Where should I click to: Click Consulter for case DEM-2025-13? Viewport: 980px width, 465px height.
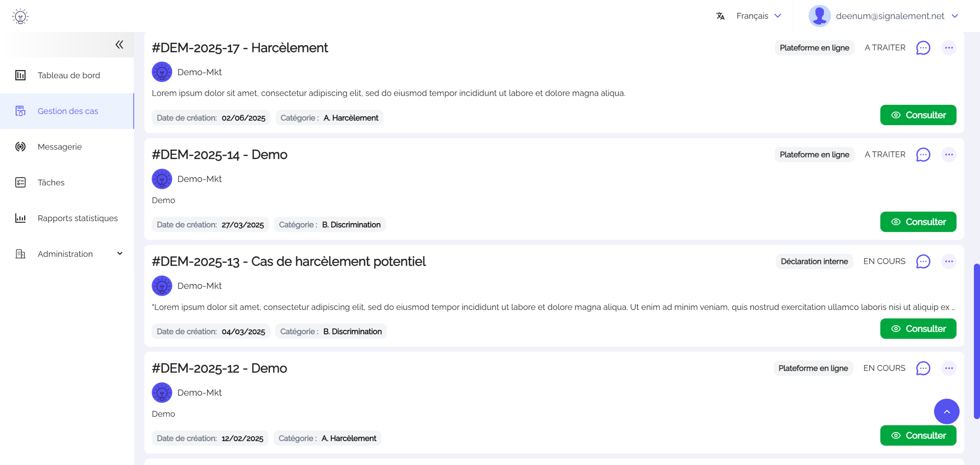pyautogui.click(x=918, y=329)
